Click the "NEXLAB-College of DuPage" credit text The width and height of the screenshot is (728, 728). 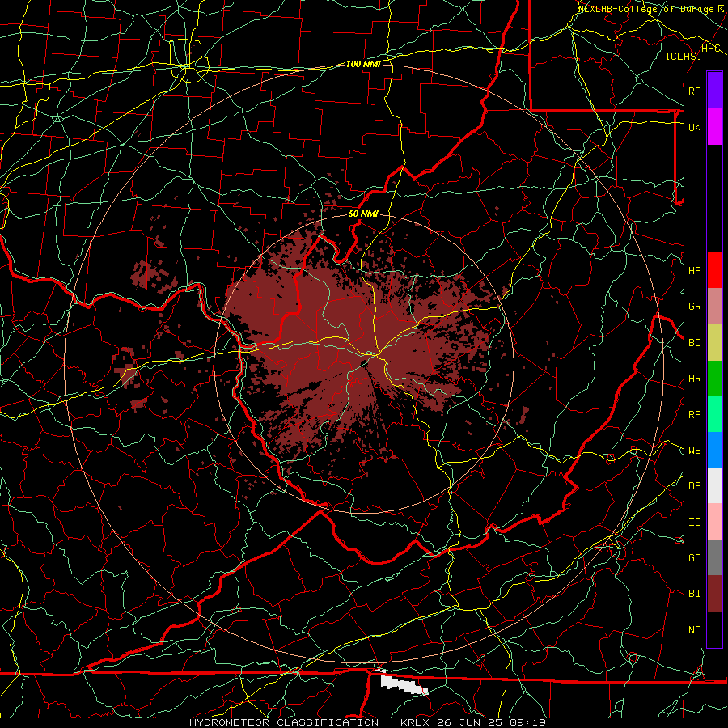point(645,9)
